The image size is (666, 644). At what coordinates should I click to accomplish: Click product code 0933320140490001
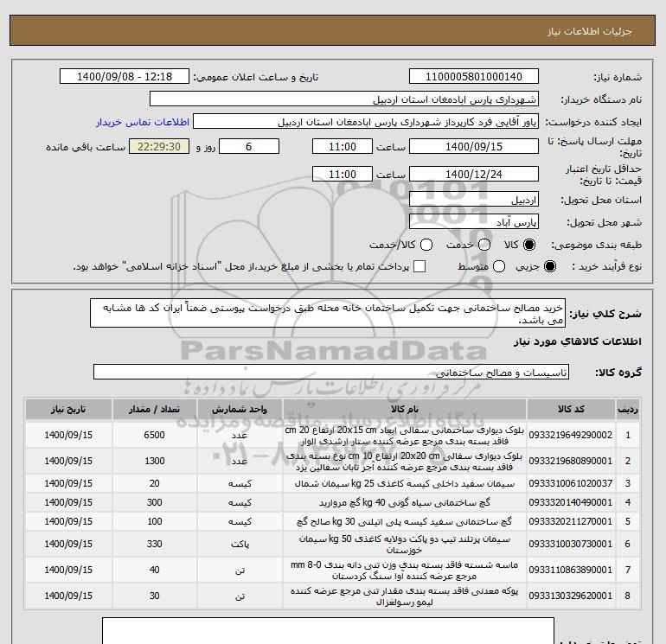click(571, 502)
